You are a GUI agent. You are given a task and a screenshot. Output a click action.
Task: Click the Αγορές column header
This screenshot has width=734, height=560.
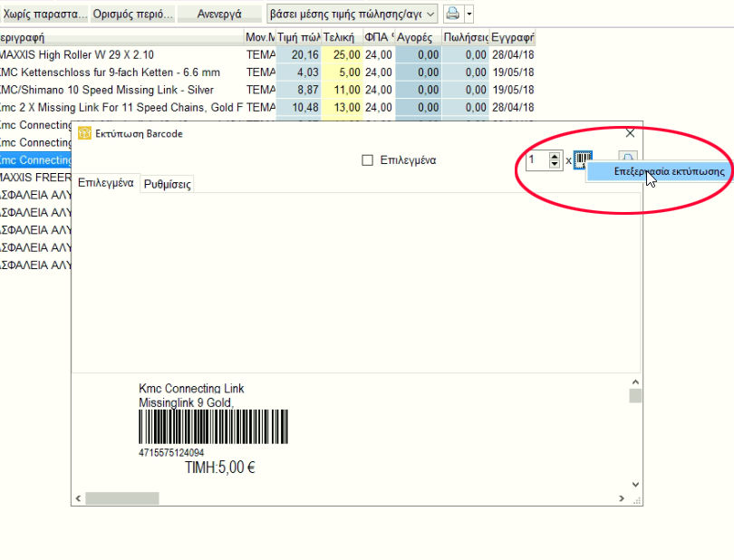[x=418, y=37]
